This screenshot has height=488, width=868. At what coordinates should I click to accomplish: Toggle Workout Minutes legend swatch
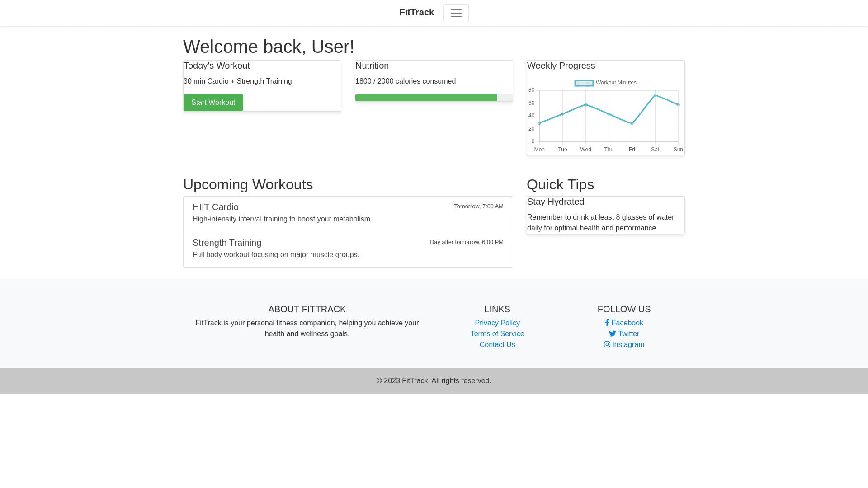584,83
